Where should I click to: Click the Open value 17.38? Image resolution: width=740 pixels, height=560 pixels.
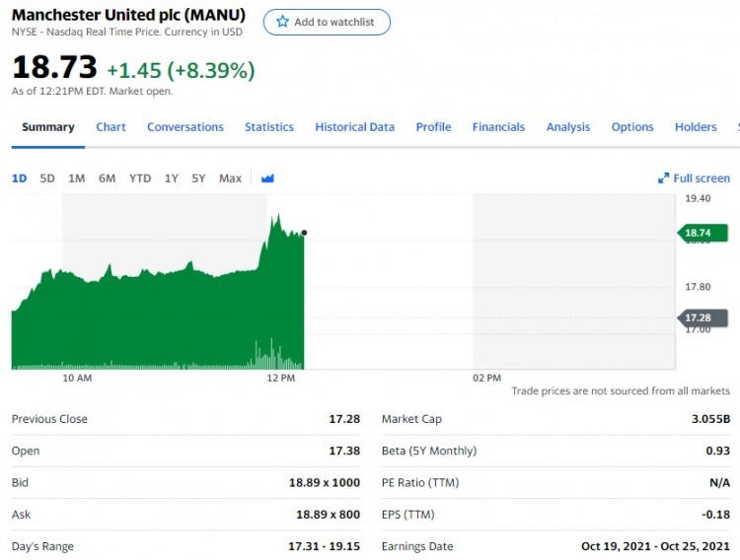[x=344, y=451]
